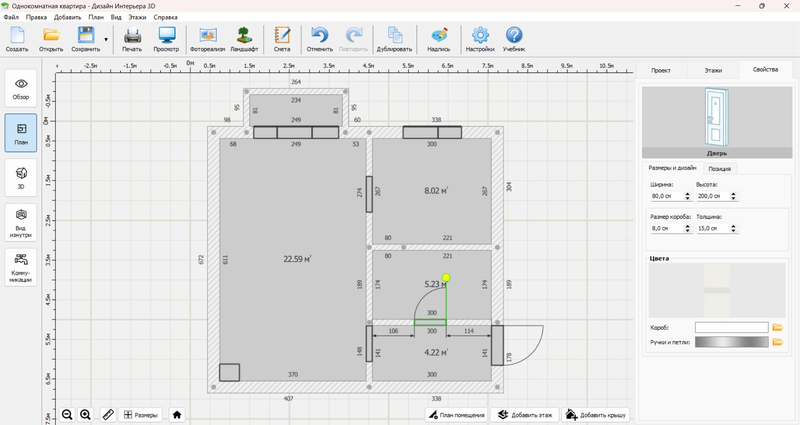Open the Ландшафт landscape tool
This screenshot has height=425, width=800.
point(244,40)
